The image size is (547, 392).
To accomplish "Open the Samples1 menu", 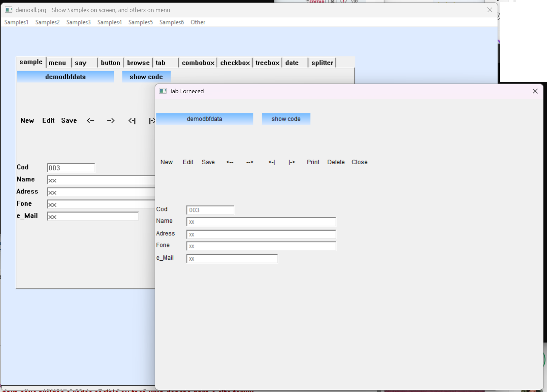I will point(16,22).
